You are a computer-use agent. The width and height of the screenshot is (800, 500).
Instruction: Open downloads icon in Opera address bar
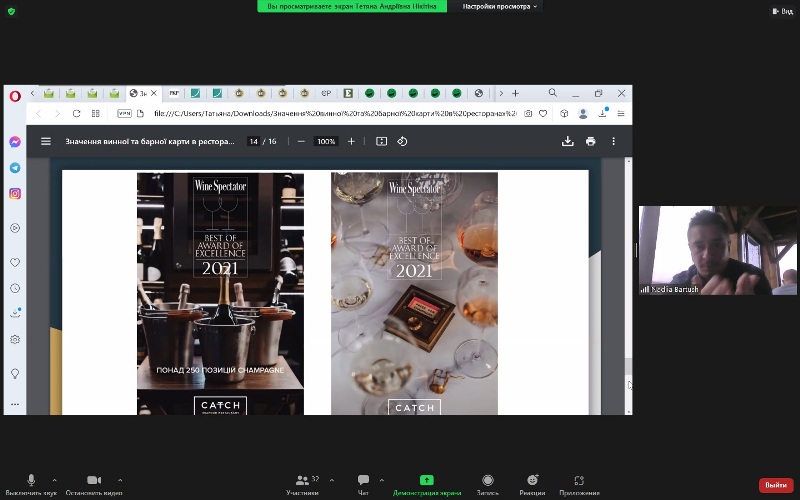pyautogui.click(x=603, y=113)
